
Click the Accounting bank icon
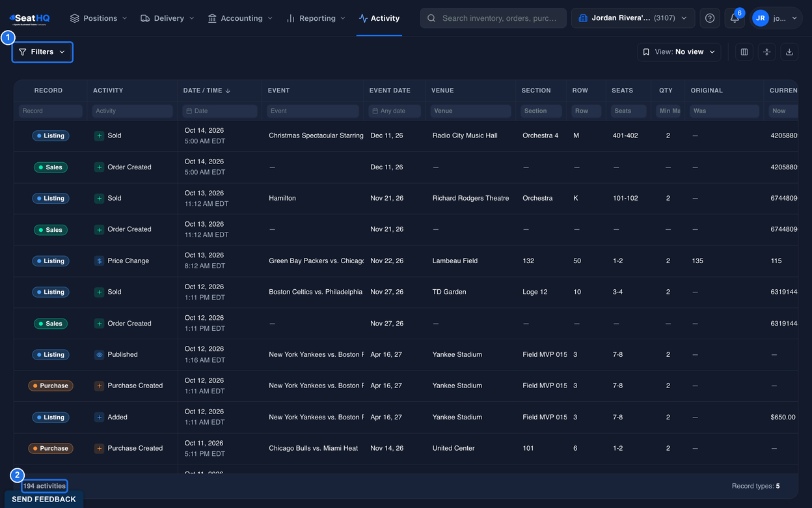point(212,18)
